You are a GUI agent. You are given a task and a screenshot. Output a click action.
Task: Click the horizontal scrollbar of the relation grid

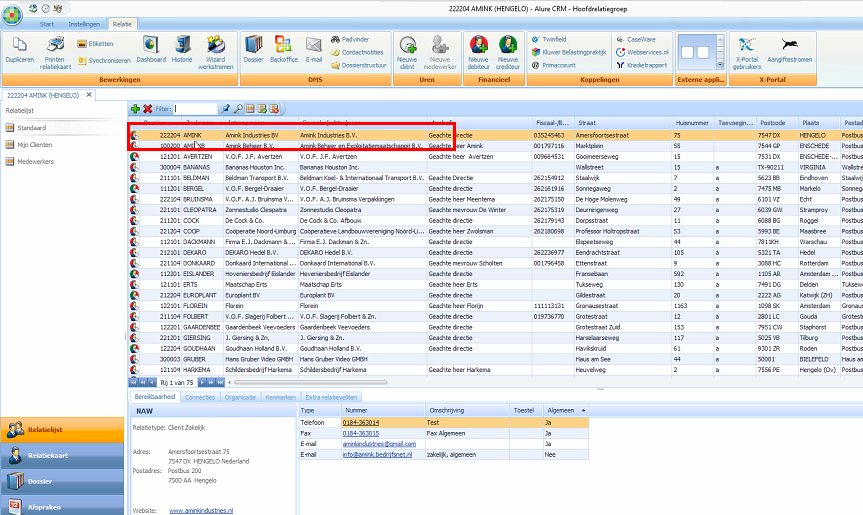coord(311,382)
